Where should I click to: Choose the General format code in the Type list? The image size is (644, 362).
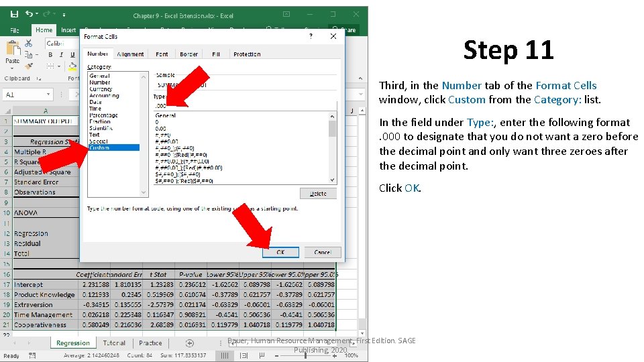point(166,116)
